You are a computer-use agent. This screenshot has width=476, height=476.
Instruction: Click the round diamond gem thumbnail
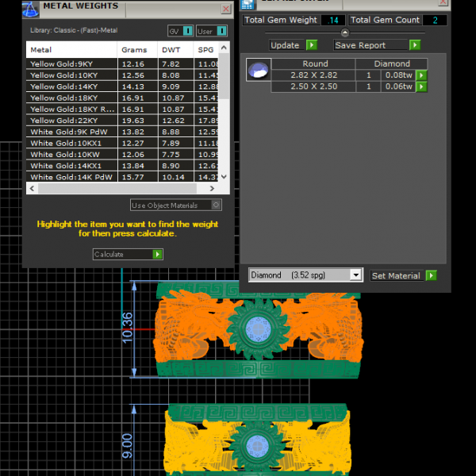[x=257, y=71]
